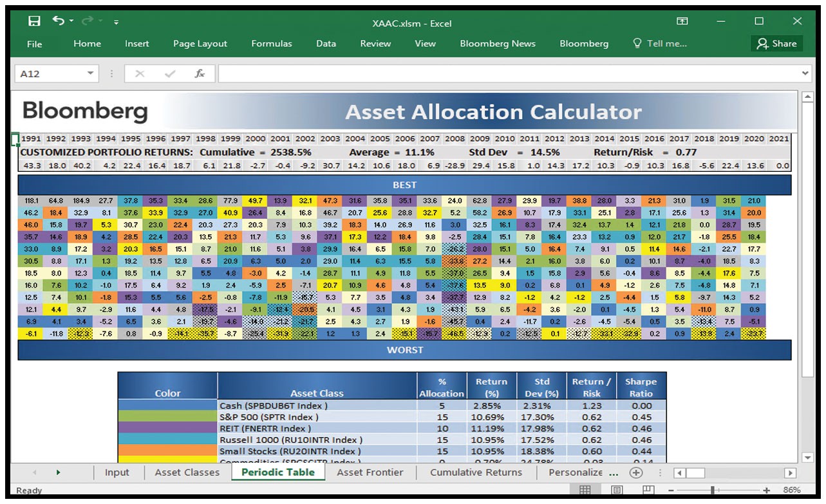
Task: Click the Zoom Out icon on status bar
Action: (671, 490)
